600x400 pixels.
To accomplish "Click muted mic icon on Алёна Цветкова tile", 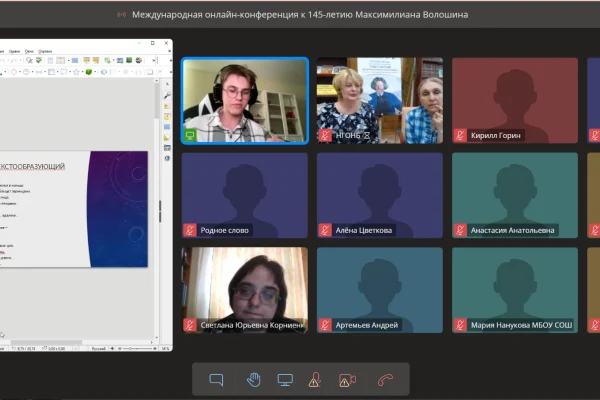I will (x=325, y=230).
